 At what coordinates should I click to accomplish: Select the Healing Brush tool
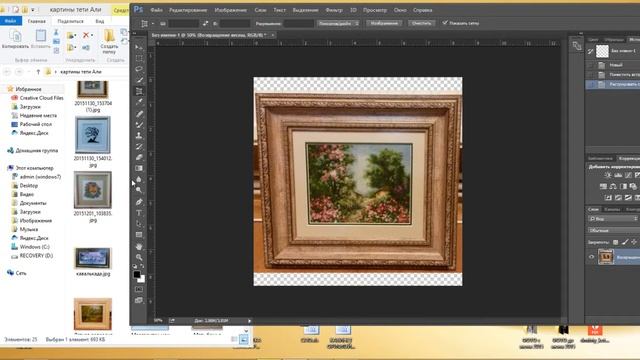click(139, 113)
